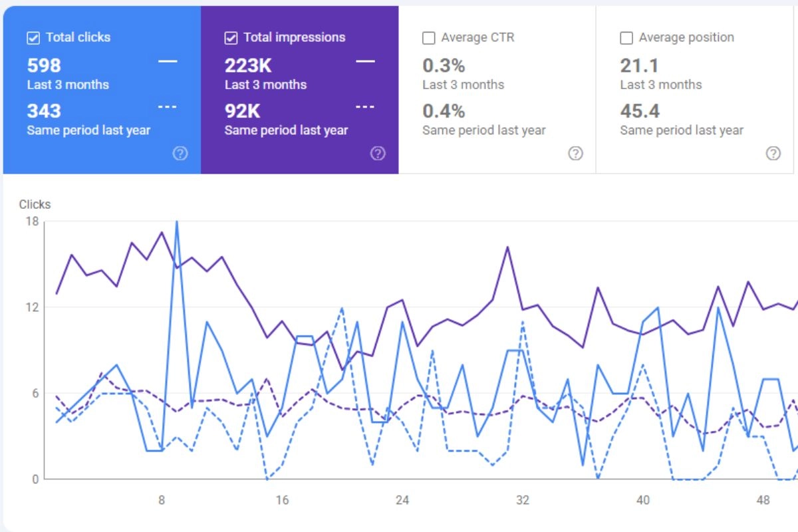Click solid line legend on Total impressions card
Viewport: 798px width, 532px height.
[x=365, y=61]
